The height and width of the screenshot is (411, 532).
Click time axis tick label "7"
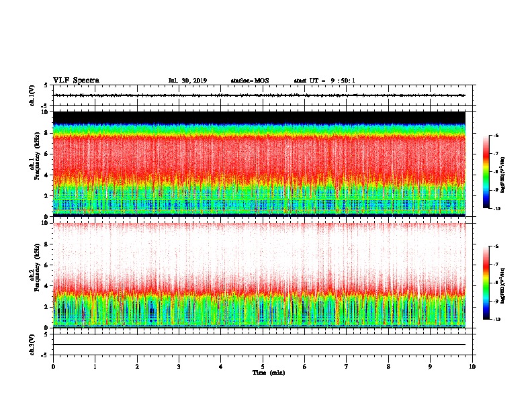pos(347,366)
